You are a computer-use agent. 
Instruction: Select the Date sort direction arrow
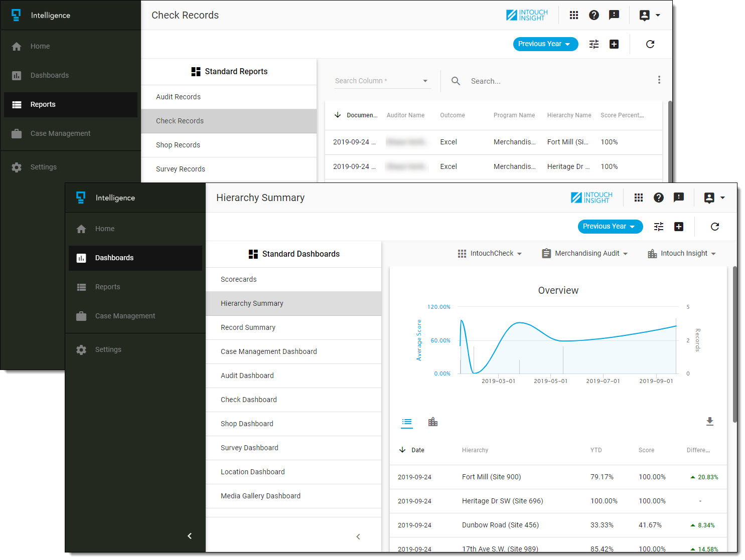402,450
